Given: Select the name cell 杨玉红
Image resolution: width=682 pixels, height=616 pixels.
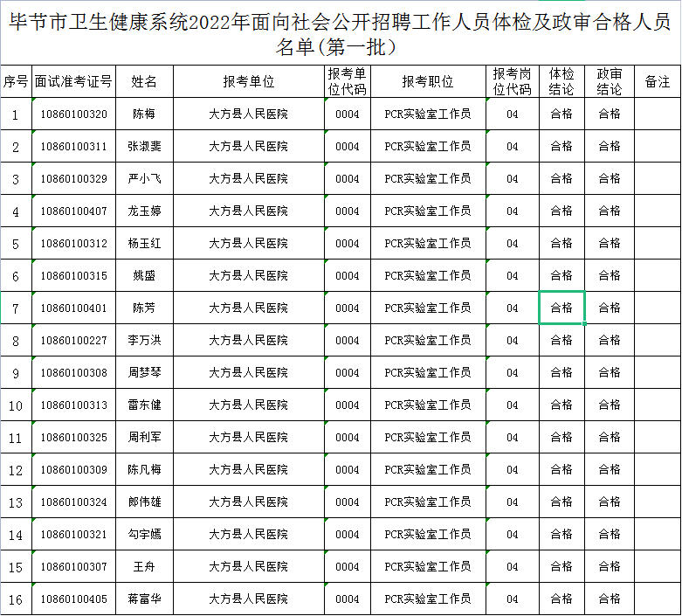Looking at the screenshot, I should [144, 244].
